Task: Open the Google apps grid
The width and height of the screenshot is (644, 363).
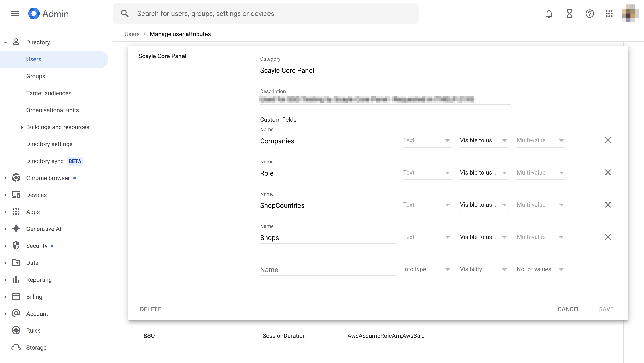Action: [609, 14]
